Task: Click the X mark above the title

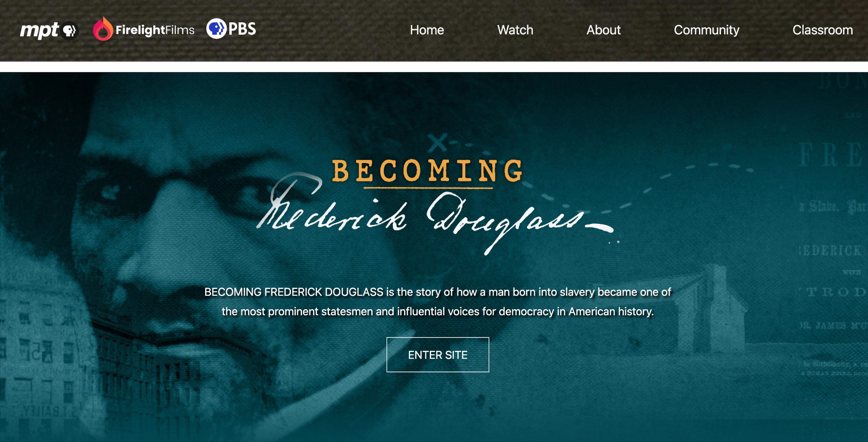Action: pyautogui.click(x=437, y=142)
